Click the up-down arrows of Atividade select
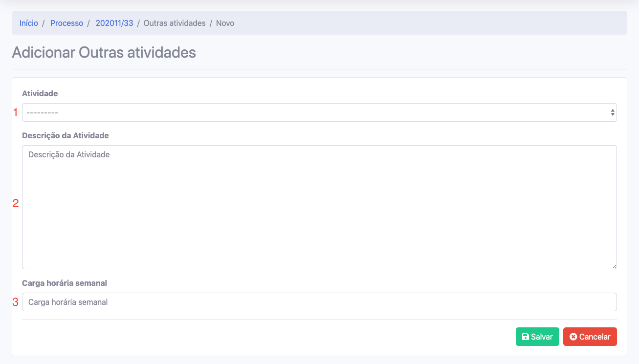This screenshot has height=364, width=639. coord(612,112)
